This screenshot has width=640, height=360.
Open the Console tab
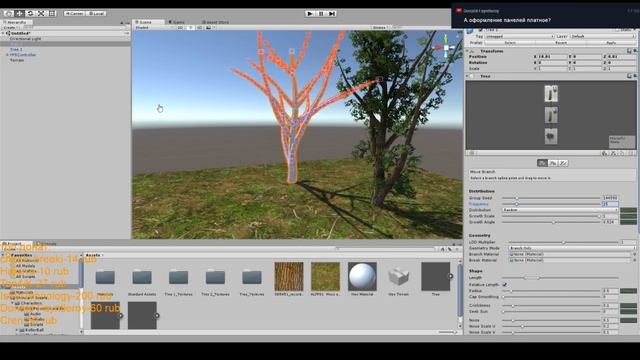(47, 244)
